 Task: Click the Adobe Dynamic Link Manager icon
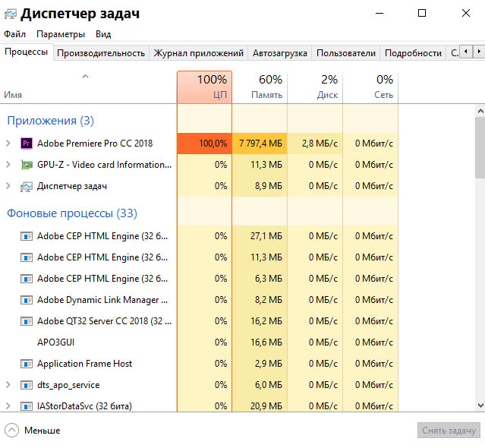pyautogui.click(x=27, y=300)
